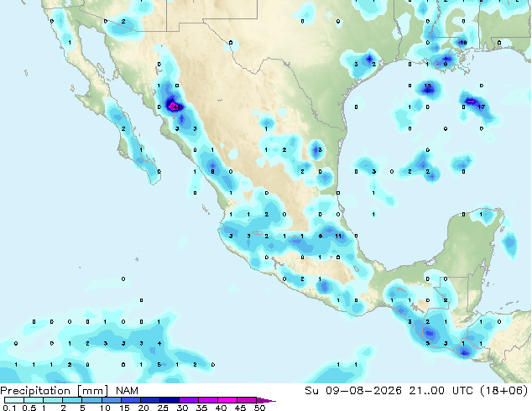
Task: Click the legend label '35'
Action: click(201, 408)
